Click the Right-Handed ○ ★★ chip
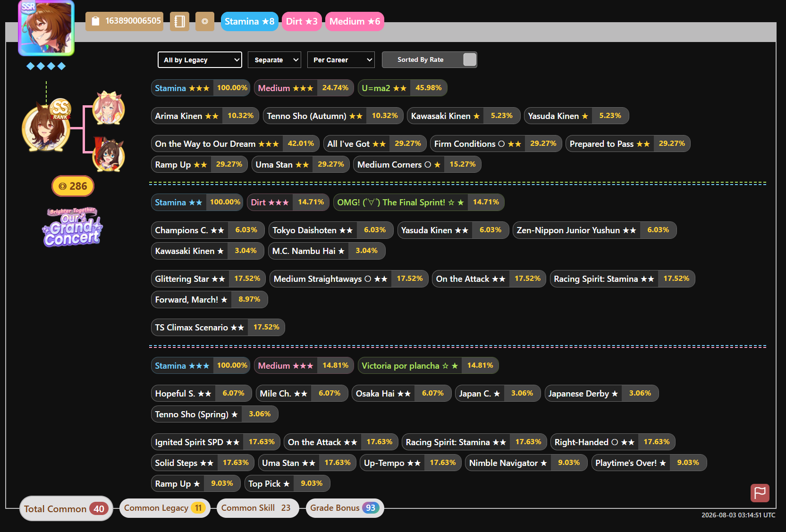Viewport: 786px width, 532px height. coord(613,442)
